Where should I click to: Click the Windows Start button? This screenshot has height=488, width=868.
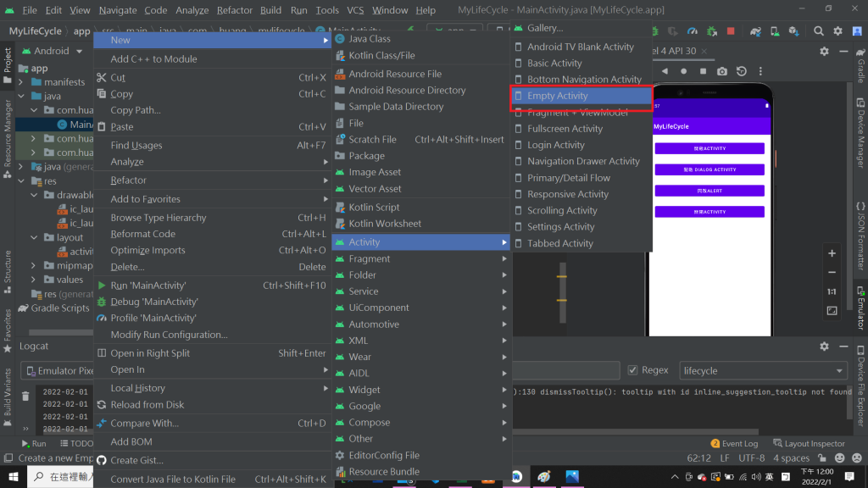point(14,476)
